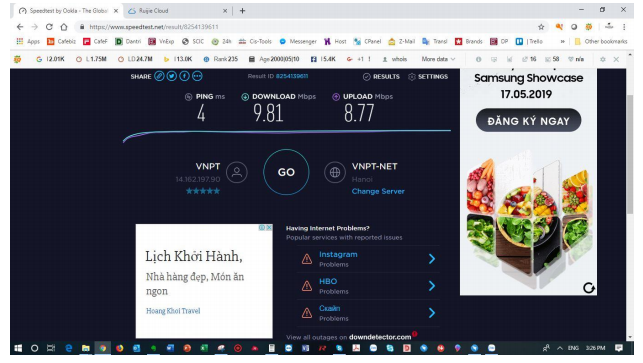This screenshot has height=363, width=643.
Task: Open Firefox from taskbar
Action: click(x=119, y=348)
